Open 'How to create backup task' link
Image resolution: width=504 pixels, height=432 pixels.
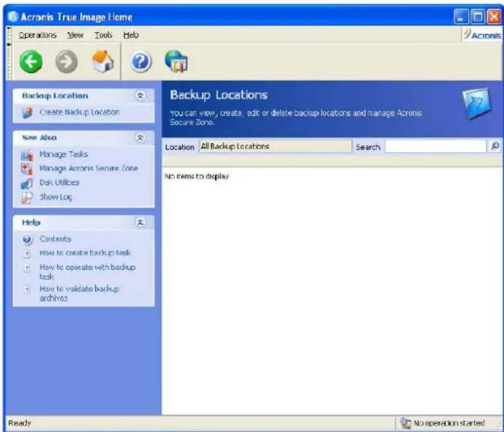(x=85, y=253)
